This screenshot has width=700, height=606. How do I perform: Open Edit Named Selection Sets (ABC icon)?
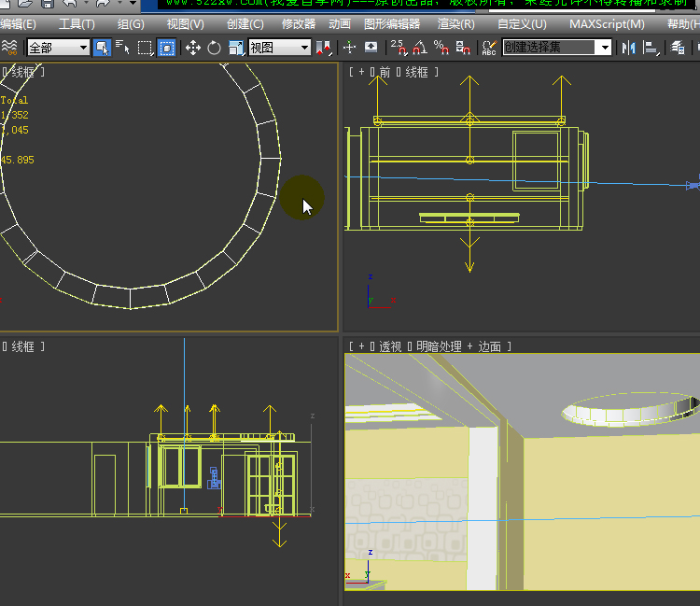point(489,48)
